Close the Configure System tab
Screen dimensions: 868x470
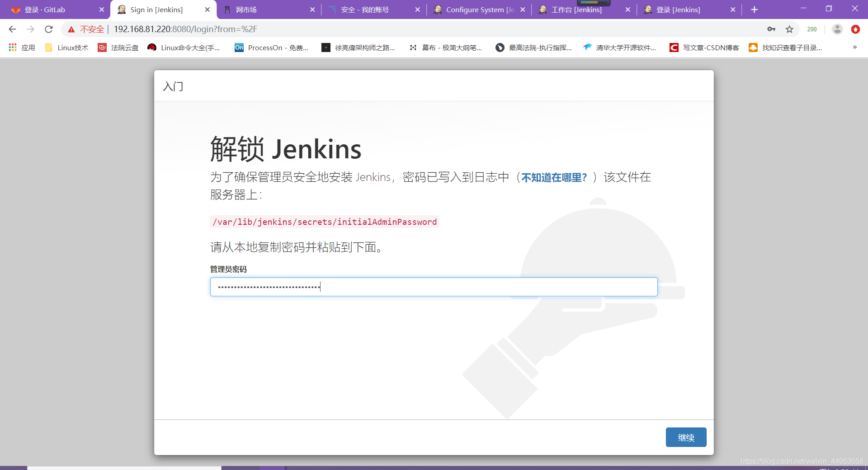(523, 9)
